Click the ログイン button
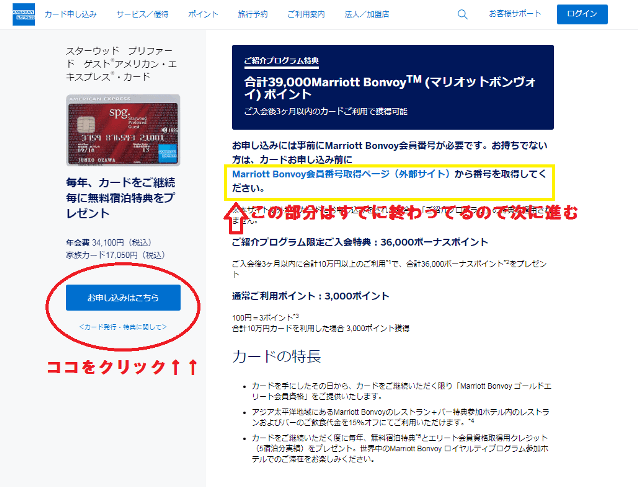 582,14
